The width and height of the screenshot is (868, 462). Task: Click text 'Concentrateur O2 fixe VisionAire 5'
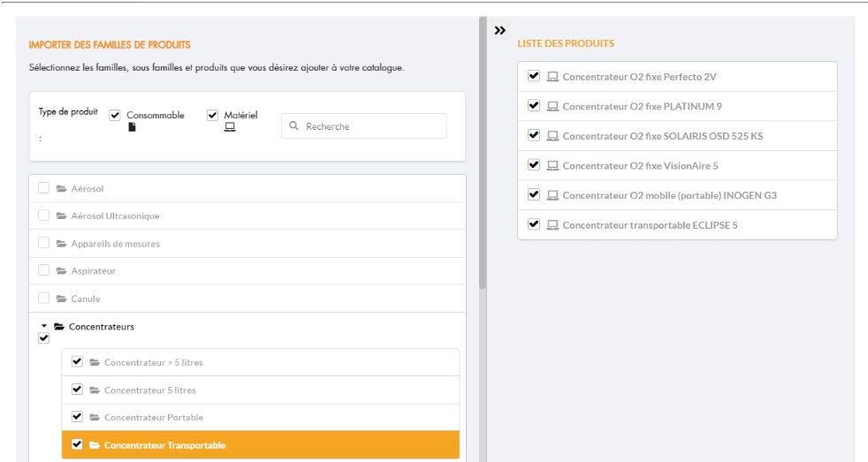(x=641, y=166)
